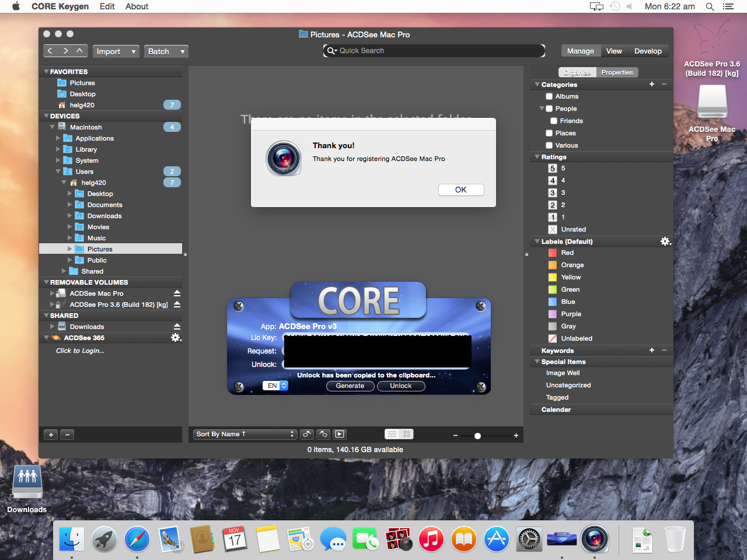Pick the Red label swatch
Screen dimensions: 747x560
coord(553,253)
